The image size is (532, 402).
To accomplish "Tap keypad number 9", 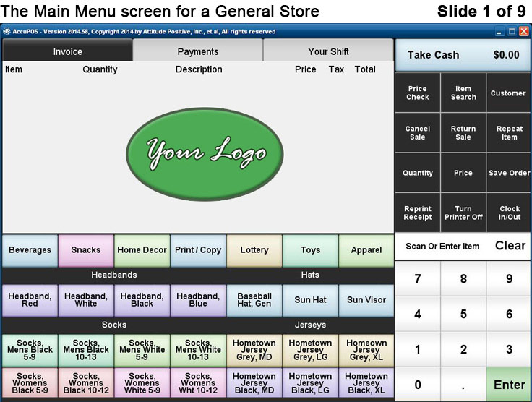I will [509, 279].
